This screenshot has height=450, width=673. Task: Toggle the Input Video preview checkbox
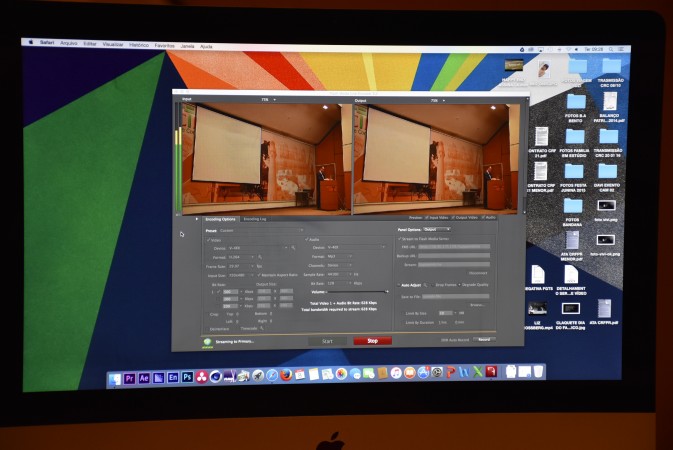pyautogui.click(x=427, y=218)
